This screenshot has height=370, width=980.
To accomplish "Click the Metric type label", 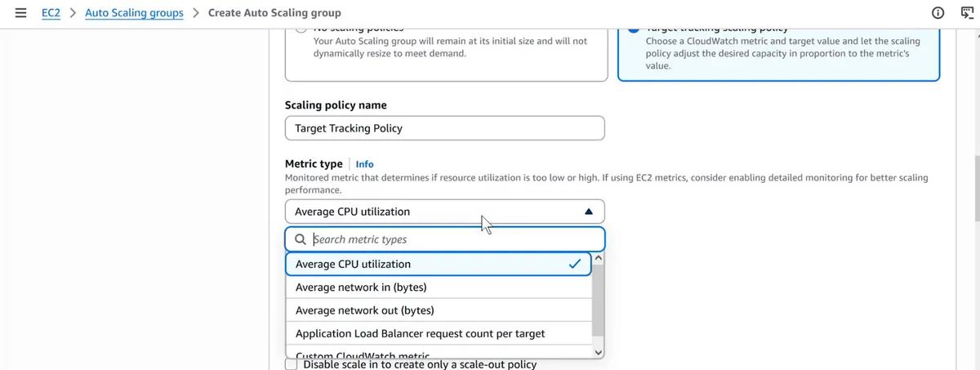I will [314, 164].
